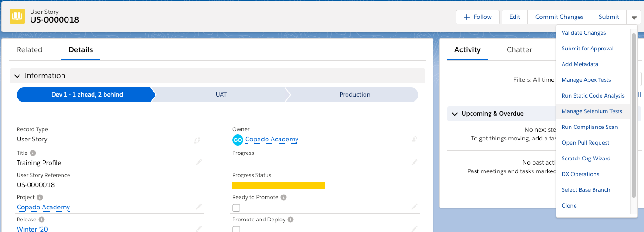Open the Chatter tab

pyautogui.click(x=519, y=49)
